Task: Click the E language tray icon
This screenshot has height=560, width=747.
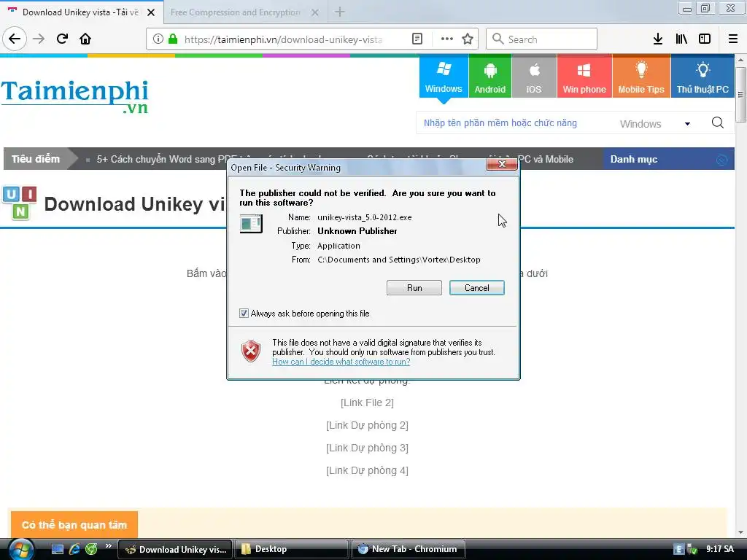Action: coord(678,550)
